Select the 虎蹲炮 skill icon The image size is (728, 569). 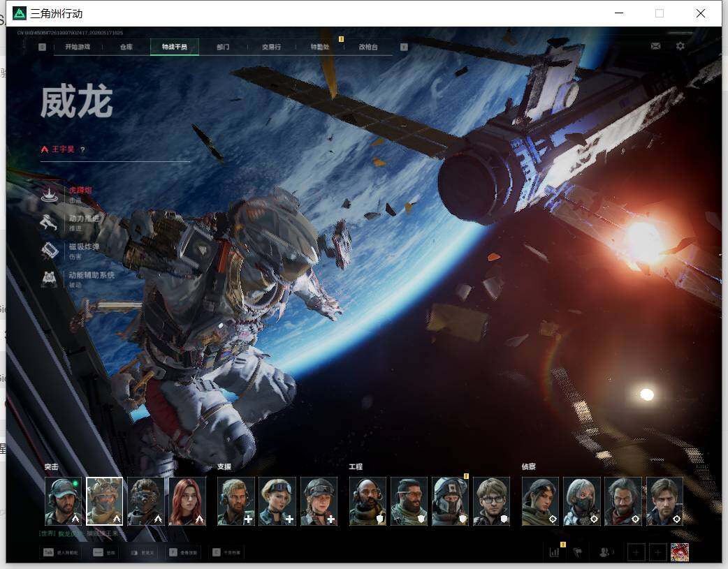pyautogui.click(x=49, y=194)
